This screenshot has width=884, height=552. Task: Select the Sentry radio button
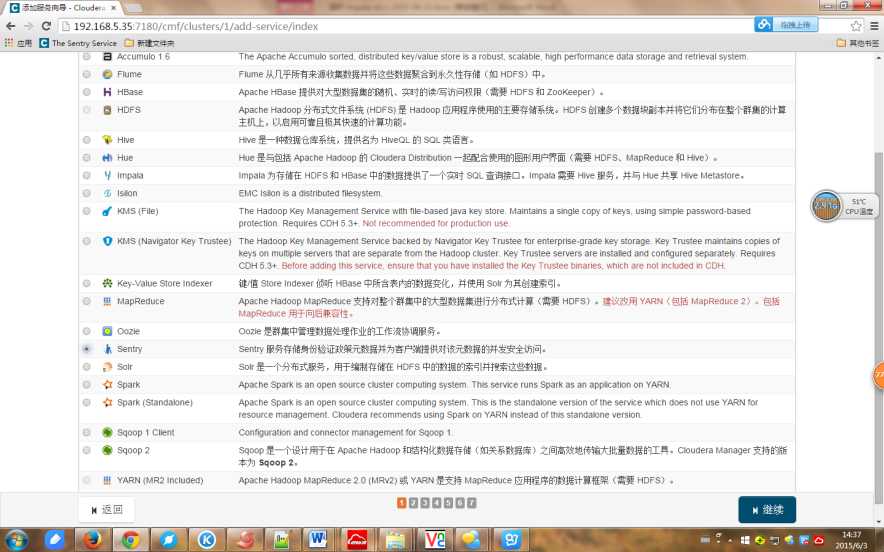[86, 349]
